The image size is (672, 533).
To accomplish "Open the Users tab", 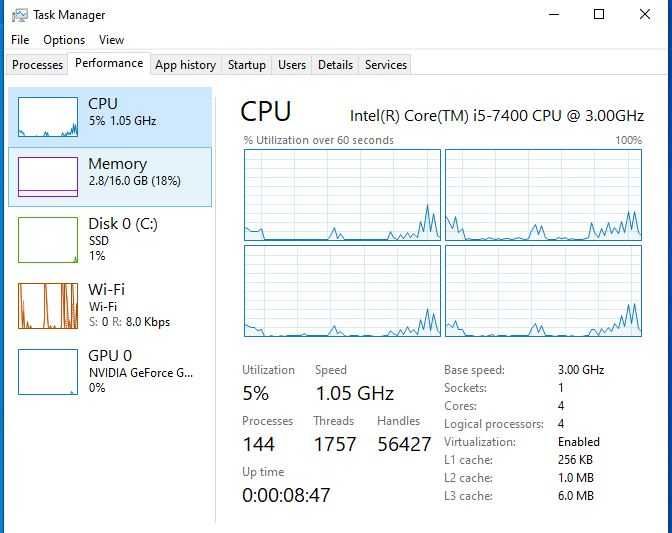I will pyautogui.click(x=292, y=65).
